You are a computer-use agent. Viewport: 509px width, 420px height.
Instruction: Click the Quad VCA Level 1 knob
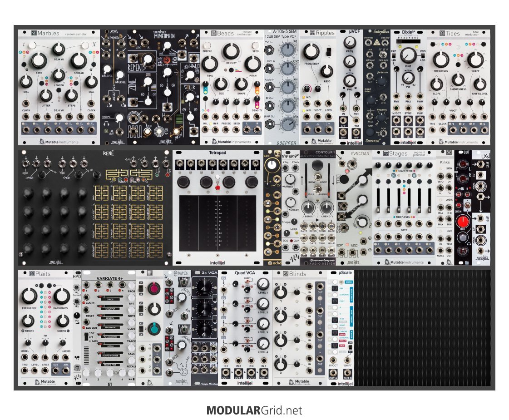tap(262, 285)
